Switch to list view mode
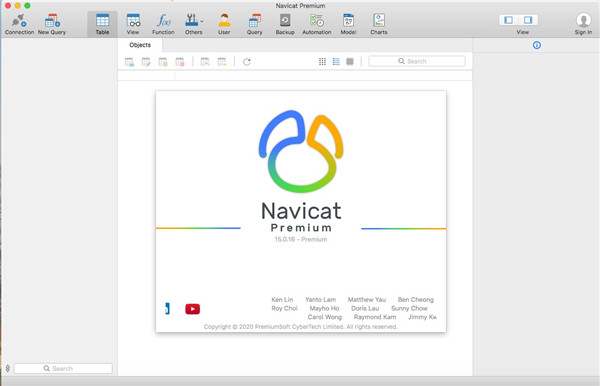This screenshot has width=600, height=386. [x=336, y=62]
